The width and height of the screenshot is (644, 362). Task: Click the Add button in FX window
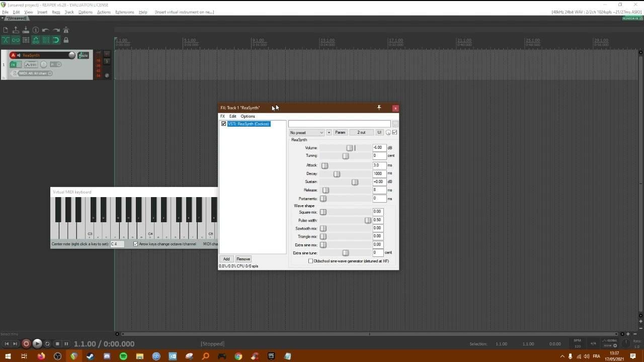pos(226,259)
